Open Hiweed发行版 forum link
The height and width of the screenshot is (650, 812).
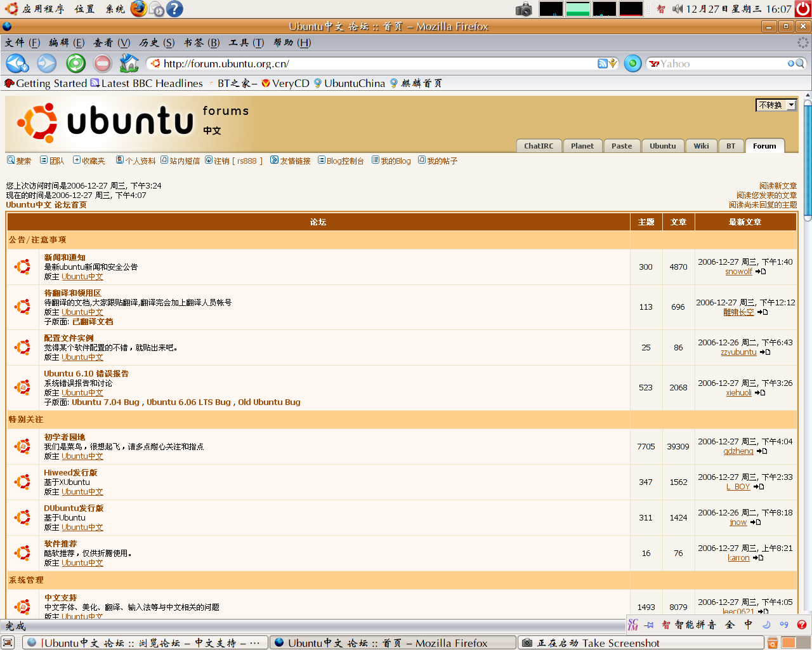(x=70, y=472)
